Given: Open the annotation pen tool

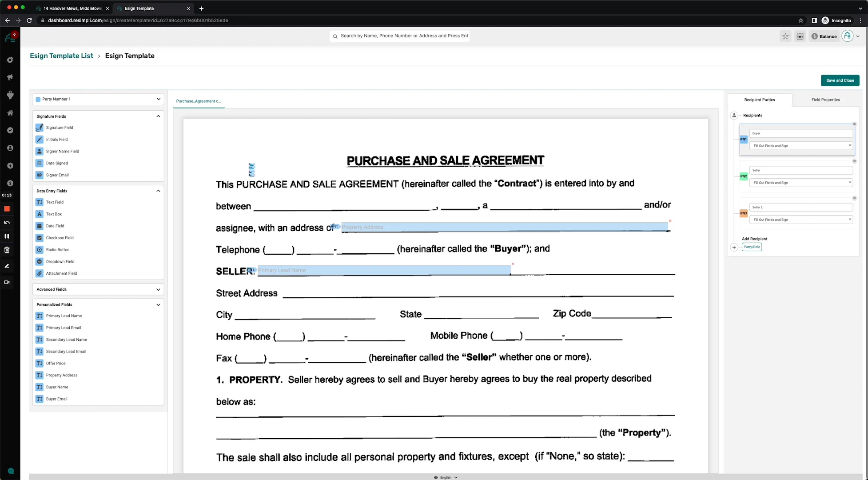Looking at the screenshot, I should [7, 266].
